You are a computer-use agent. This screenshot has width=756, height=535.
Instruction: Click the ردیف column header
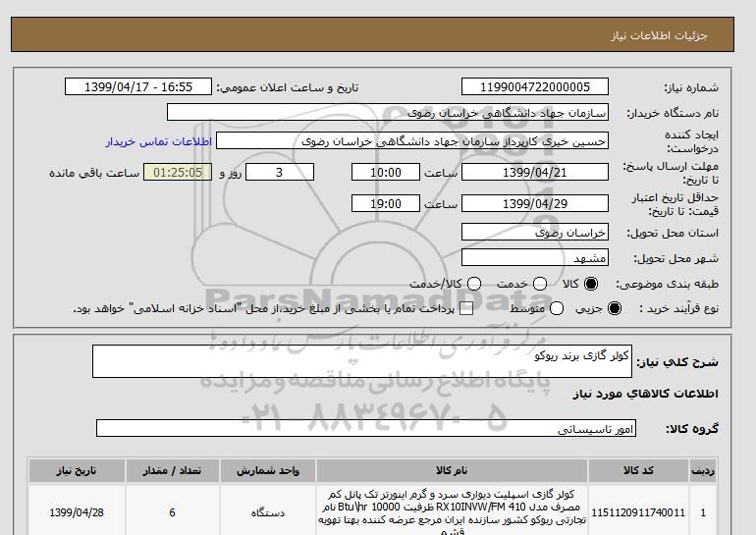[x=703, y=470]
